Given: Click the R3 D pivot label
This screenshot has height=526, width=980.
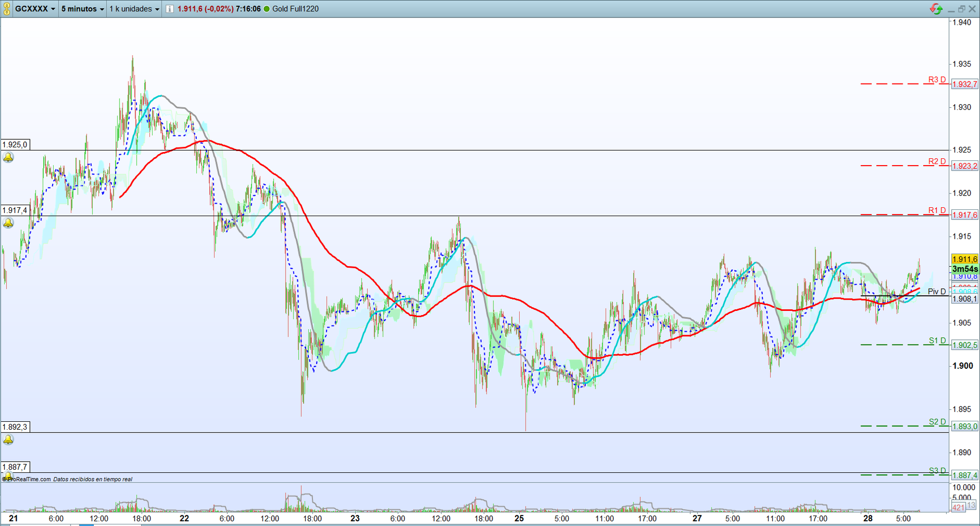Looking at the screenshot, I should click(x=937, y=80).
